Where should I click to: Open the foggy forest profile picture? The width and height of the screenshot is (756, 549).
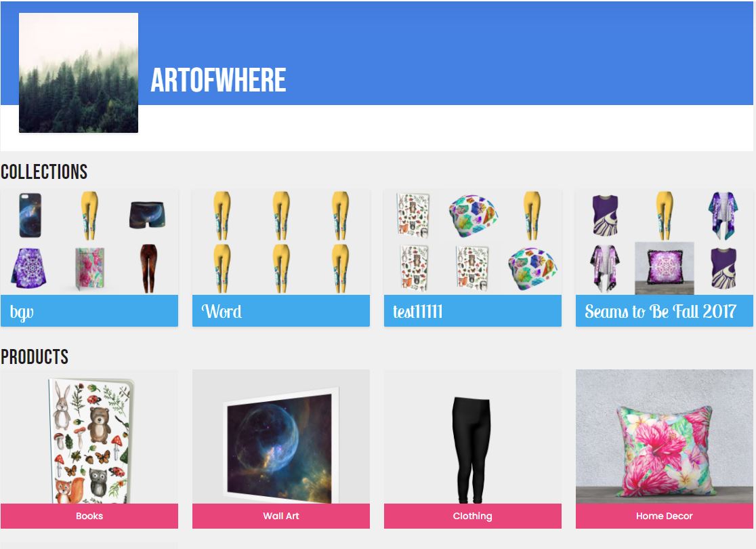coord(79,73)
